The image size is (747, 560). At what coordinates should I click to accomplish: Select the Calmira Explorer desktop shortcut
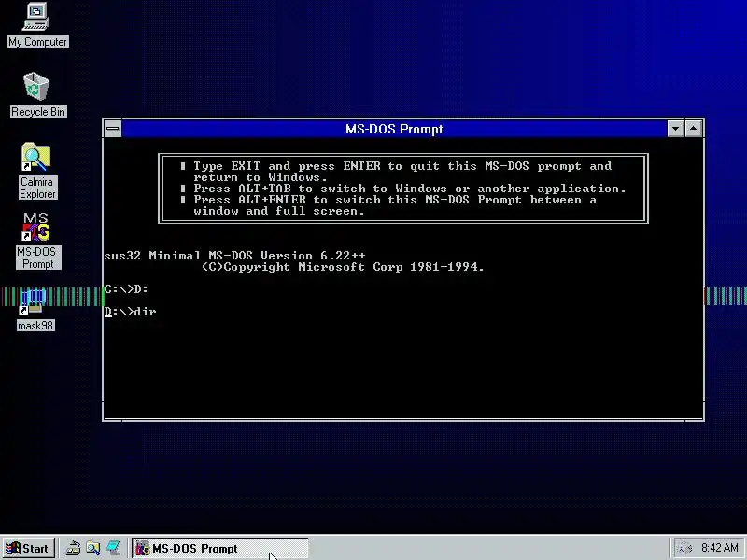37,171
